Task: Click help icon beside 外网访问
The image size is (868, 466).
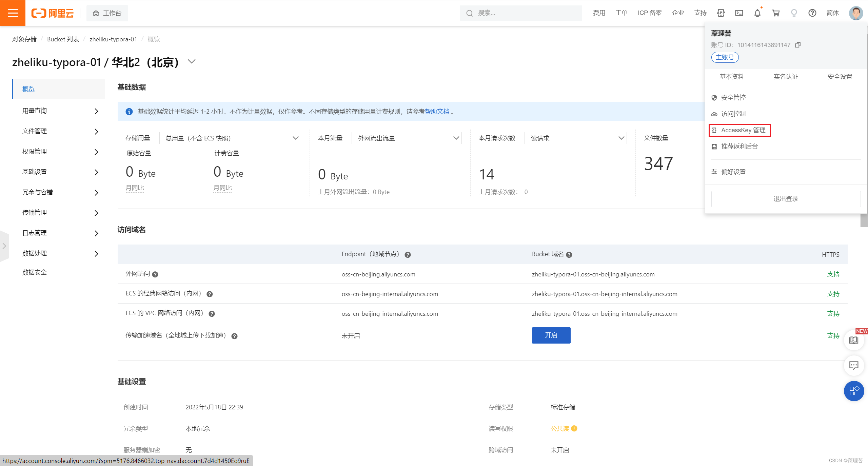Action: coord(155,274)
